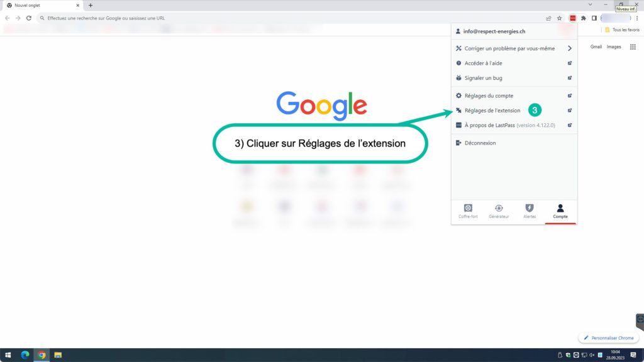Screen dimensions: 644x362
Task: Toggle the Chrome side panel icon
Action: [x=594, y=18]
